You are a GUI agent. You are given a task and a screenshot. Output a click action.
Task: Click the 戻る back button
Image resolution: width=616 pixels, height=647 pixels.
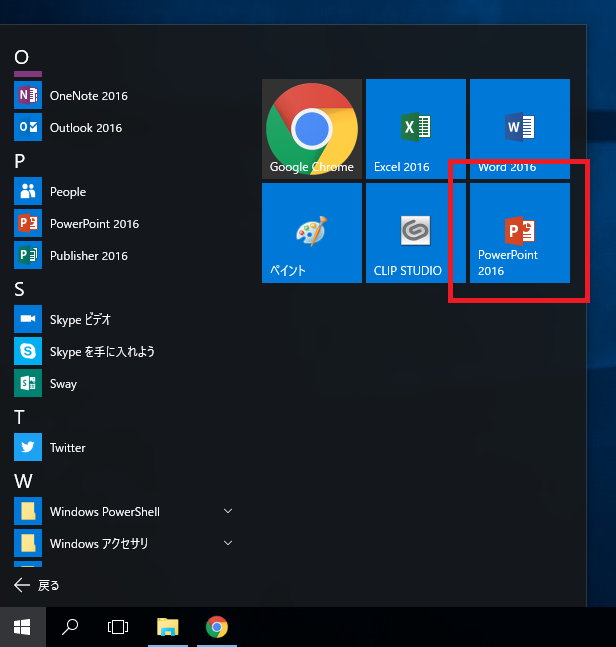(37, 586)
